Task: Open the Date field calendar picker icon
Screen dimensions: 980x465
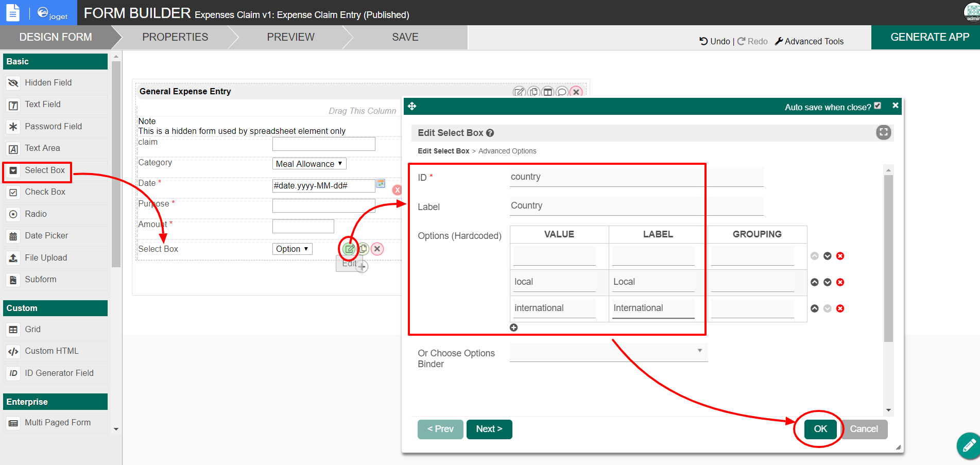Action: pyautogui.click(x=381, y=184)
